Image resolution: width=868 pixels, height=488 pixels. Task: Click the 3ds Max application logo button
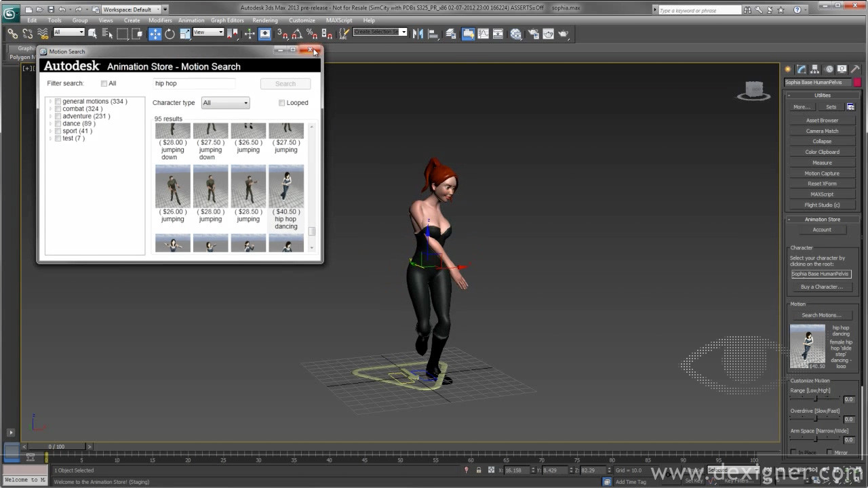click(11, 13)
